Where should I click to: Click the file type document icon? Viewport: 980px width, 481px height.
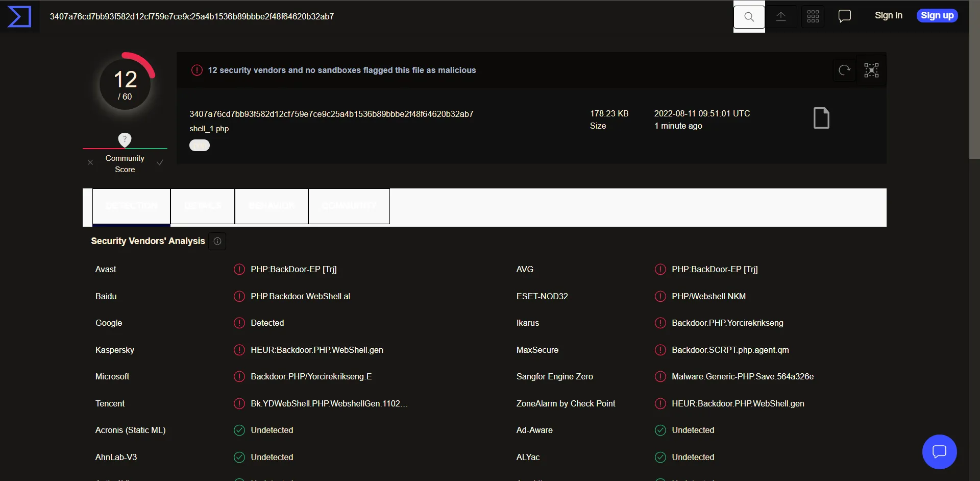(x=821, y=118)
